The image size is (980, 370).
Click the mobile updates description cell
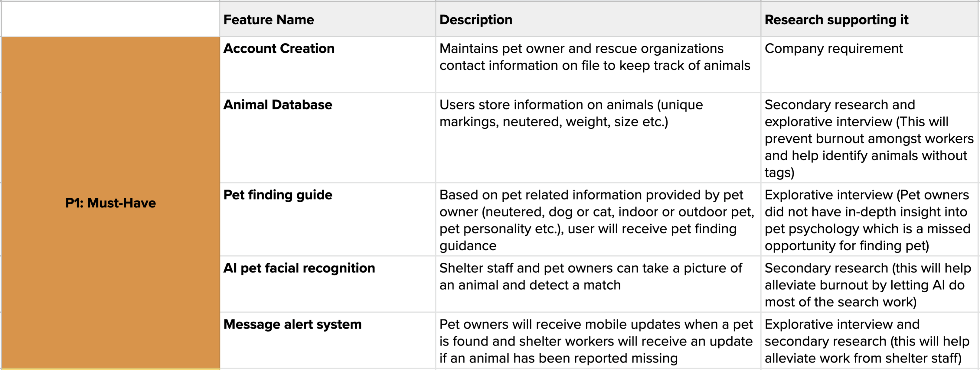[598, 341]
